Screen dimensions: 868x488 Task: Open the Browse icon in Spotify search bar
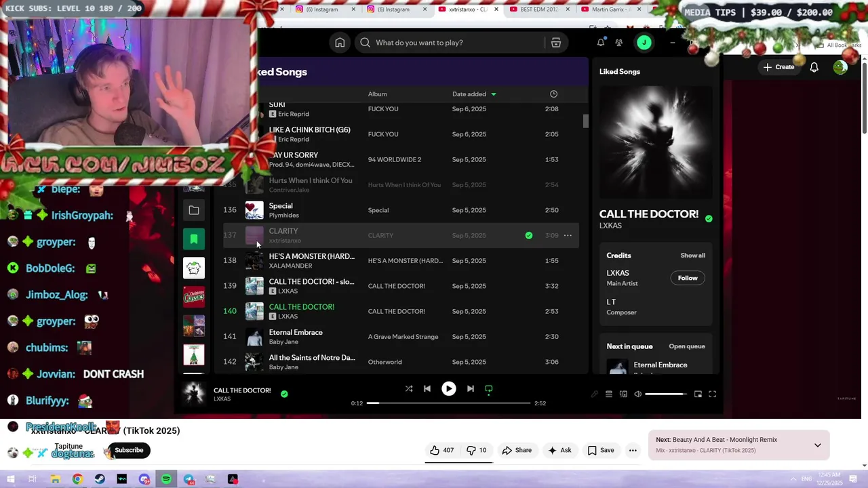click(555, 43)
